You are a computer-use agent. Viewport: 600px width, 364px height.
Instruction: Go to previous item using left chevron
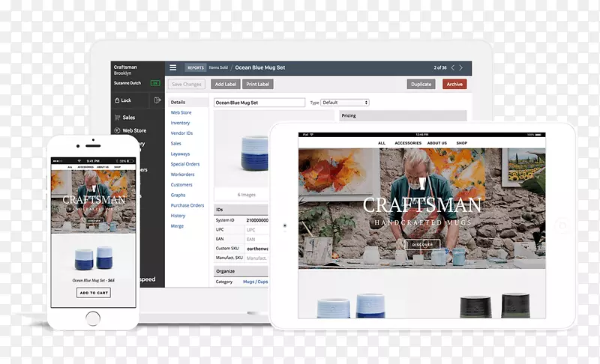pyautogui.click(x=453, y=67)
